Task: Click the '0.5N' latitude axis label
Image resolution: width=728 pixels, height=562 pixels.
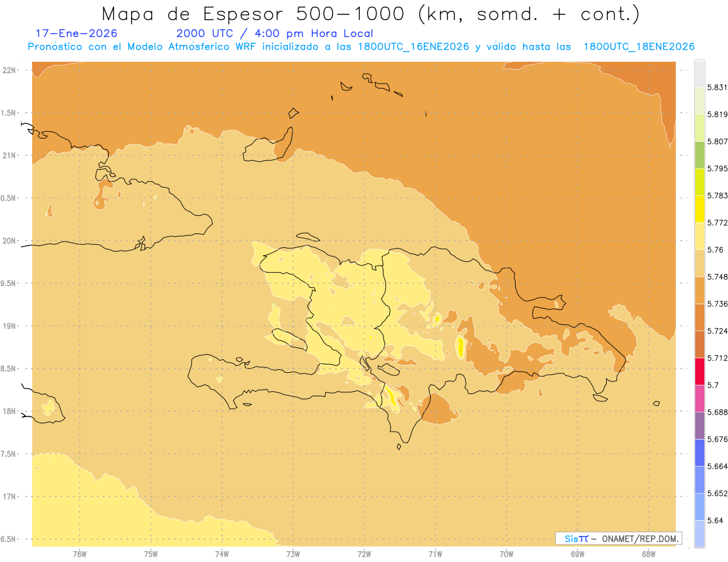Action: (x=8, y=198)
